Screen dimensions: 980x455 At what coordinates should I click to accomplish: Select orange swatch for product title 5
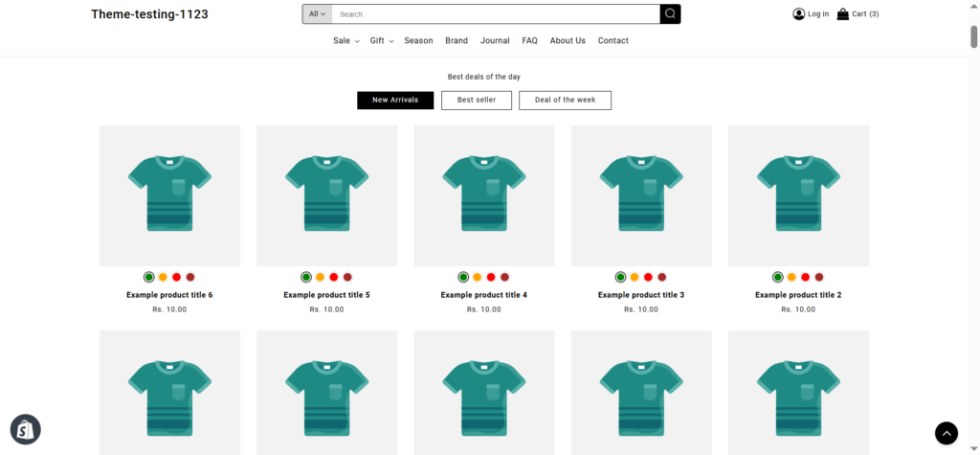tap(320, 277)
